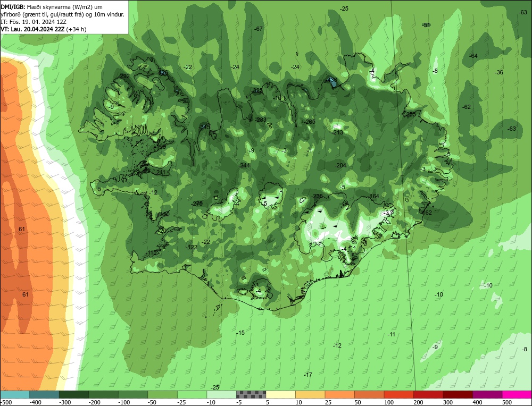Click the '-204' map value
Screen dimensions: 532x406
(340, 165)
